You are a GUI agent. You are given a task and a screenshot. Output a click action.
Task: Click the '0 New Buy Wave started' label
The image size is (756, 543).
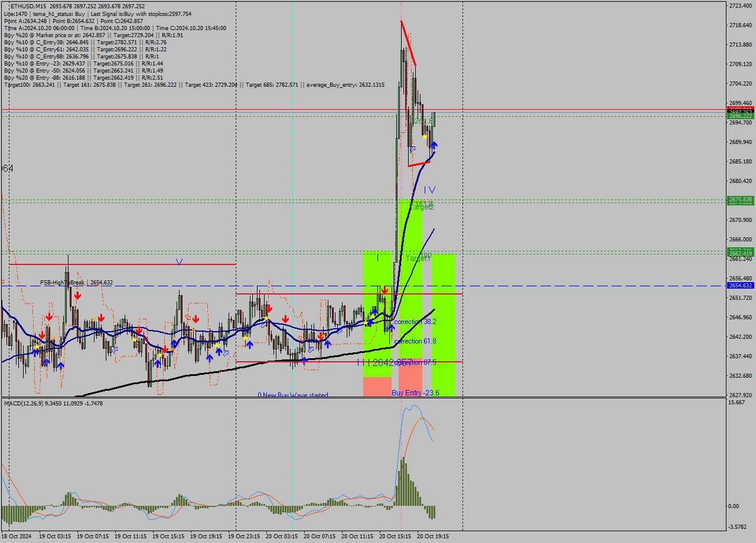[x=293, y=395]
